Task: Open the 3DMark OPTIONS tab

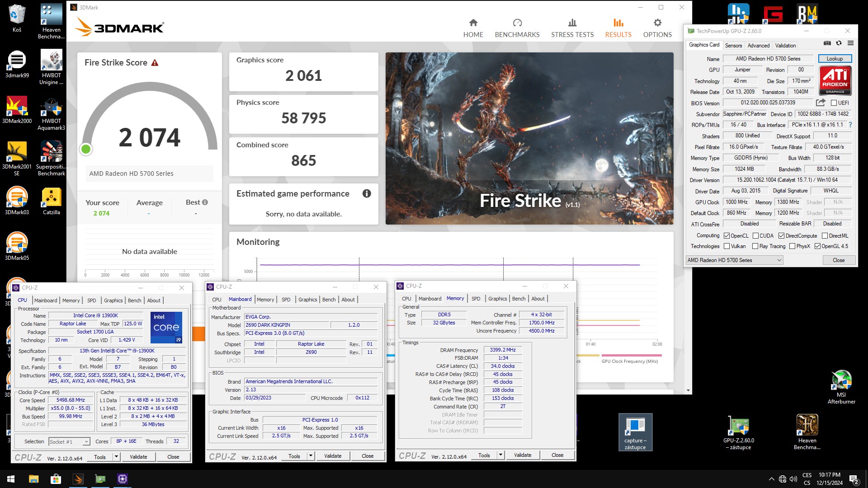Action: click(657, 28)
